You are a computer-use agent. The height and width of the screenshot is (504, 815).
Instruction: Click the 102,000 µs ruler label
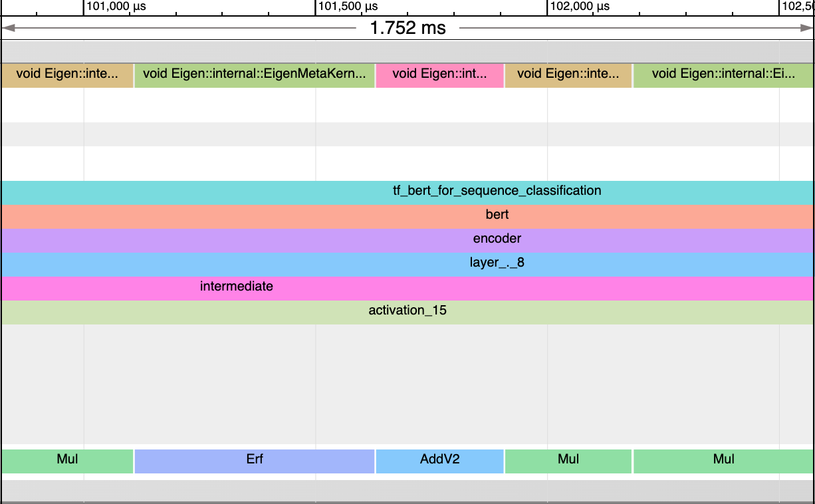580,7
